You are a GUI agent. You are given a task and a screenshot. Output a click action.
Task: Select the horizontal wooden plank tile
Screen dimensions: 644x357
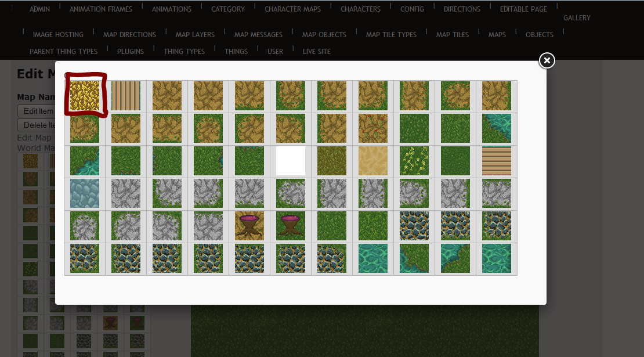[x=496, y=161]
